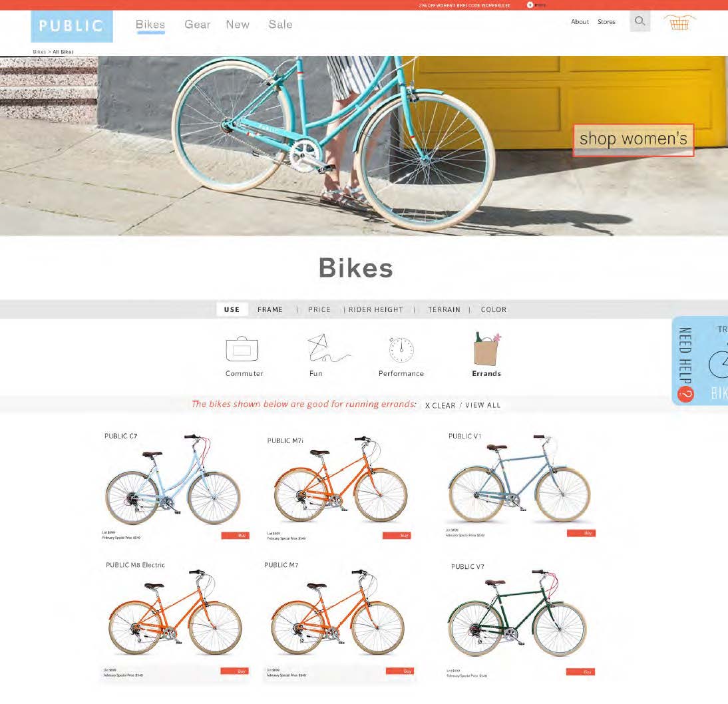Image resolution: width=728 pixels, height=704 pixels.
Task: Open the shopping basket cart icon
Action: (x=679, y=22)
